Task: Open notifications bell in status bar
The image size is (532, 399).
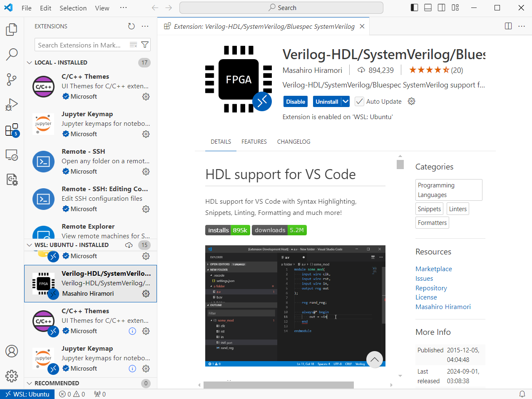Action: [x=522, y=394]
